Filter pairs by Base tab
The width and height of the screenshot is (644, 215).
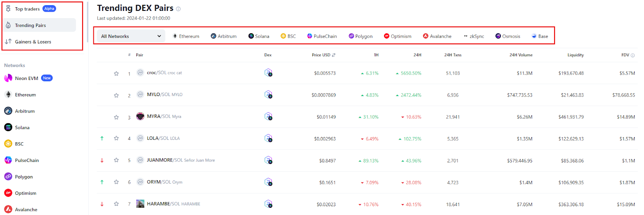[x=540, y=36]
